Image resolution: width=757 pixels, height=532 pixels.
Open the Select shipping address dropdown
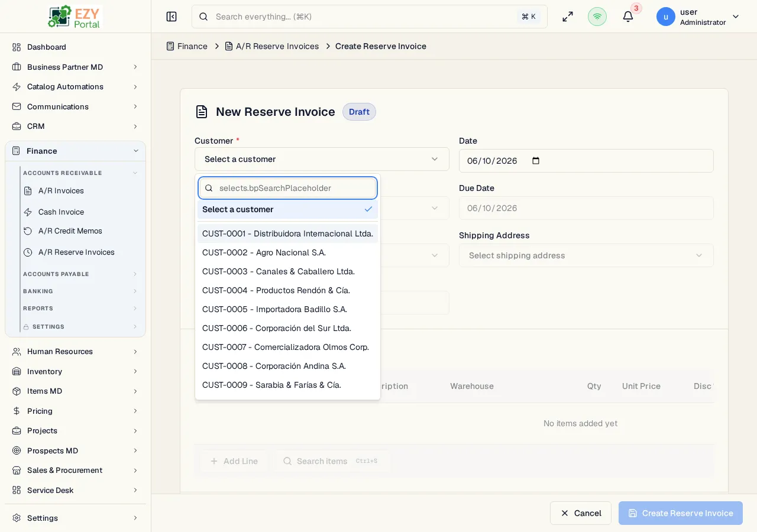586,255
